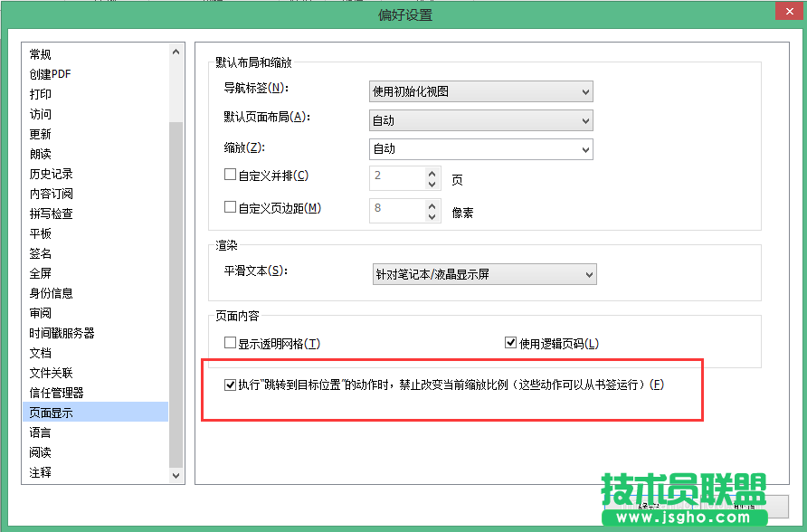This screenshot has height=532, width=807.
Task: Open 身份信息 category
Action: click(95, 293)
